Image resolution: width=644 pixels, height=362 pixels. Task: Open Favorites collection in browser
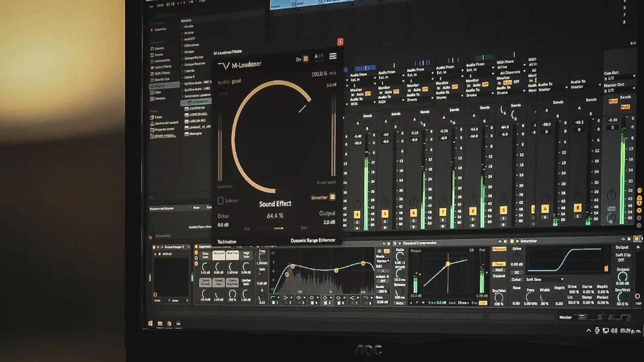pyautogui.click(x=159, y=29)
